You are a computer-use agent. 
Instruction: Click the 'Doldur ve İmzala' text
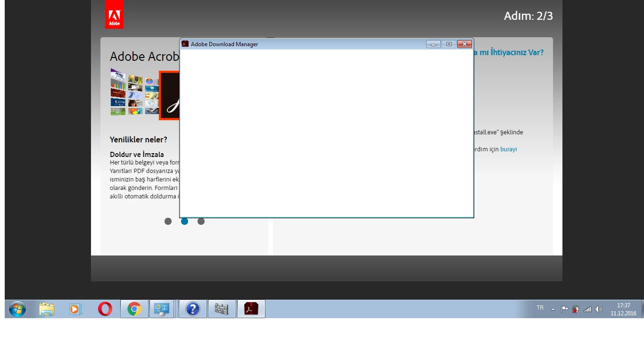pyautogui.click(x=137, y=154)
